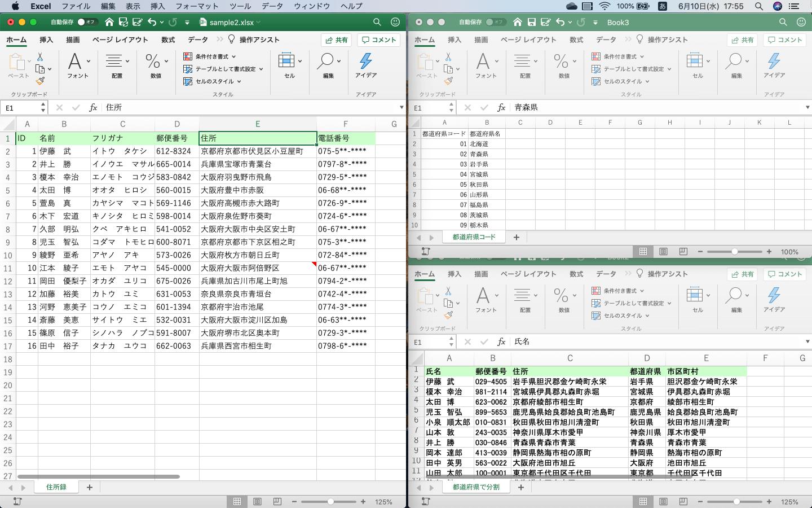This screenshot has height=508, width=812.
Task: Open アイデア lightning icon in Book3 ribbon
Action: coord(774,61)
